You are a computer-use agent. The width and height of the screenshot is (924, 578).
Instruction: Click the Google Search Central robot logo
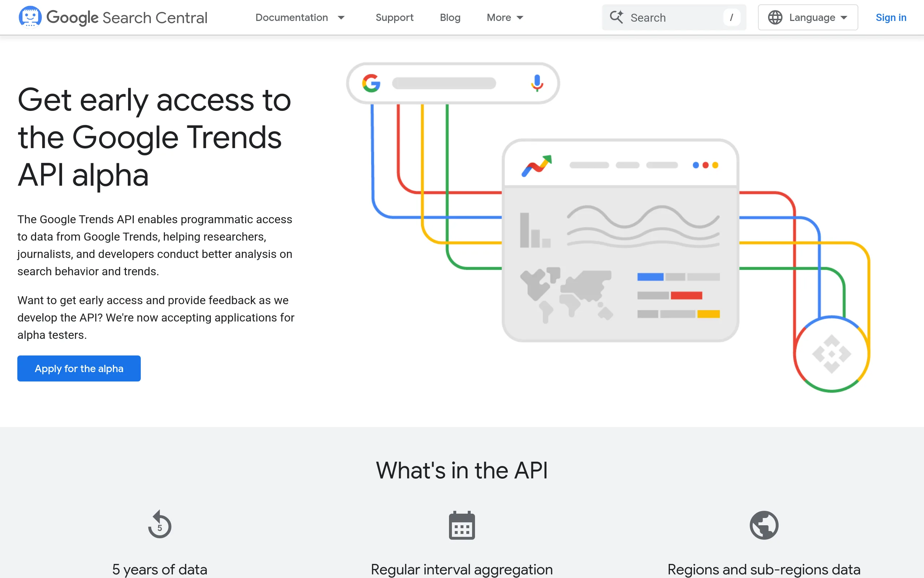pos(30,17)
